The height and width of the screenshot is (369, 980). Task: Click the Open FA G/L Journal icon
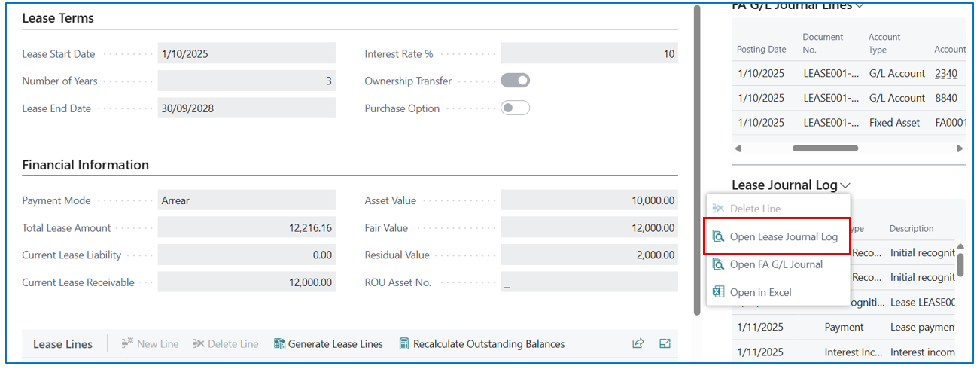(x=717, y=264)
